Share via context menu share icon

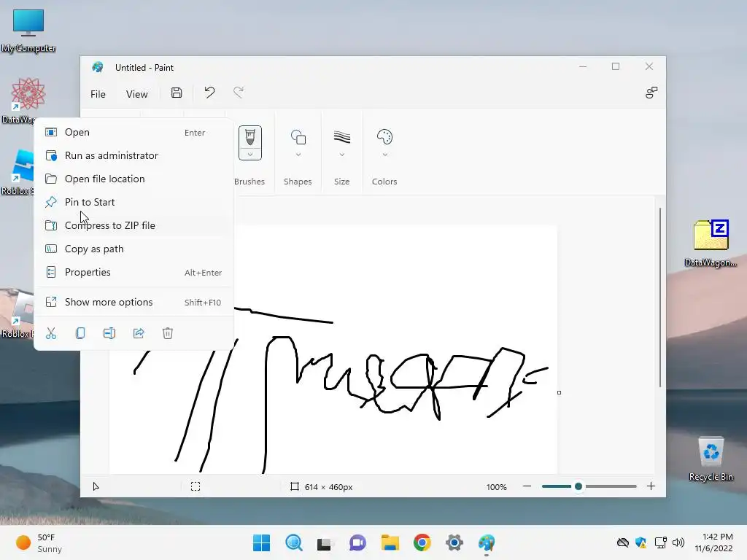[x=139, y=333]
